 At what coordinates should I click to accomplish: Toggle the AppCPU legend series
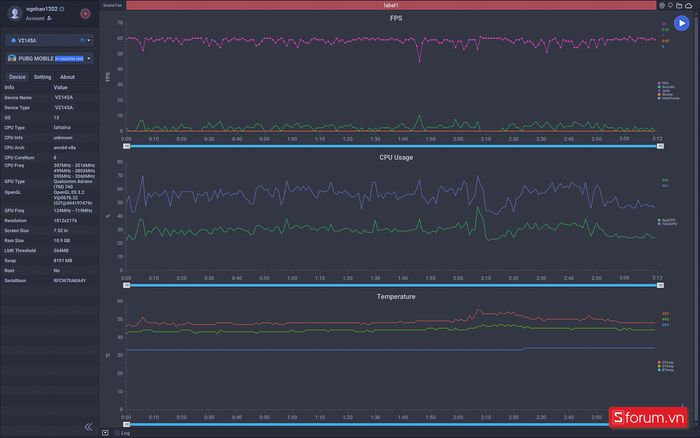tap(665, 219)
